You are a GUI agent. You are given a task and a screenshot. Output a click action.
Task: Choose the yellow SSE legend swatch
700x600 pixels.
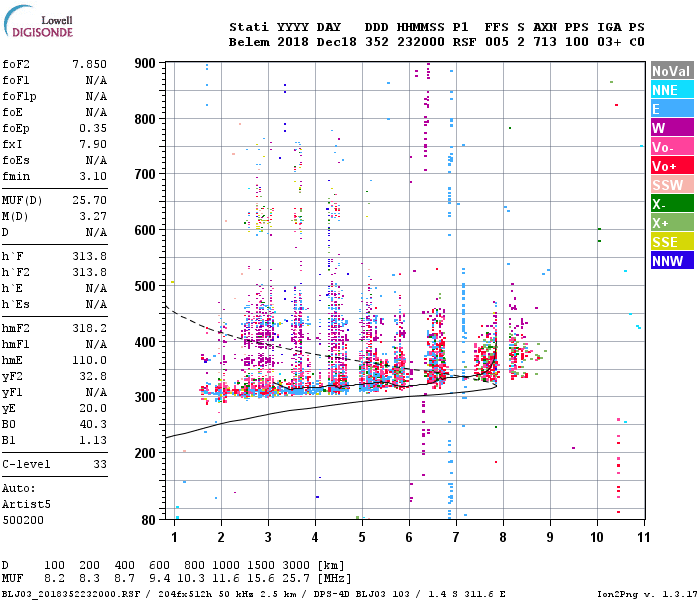click(672, 242)
